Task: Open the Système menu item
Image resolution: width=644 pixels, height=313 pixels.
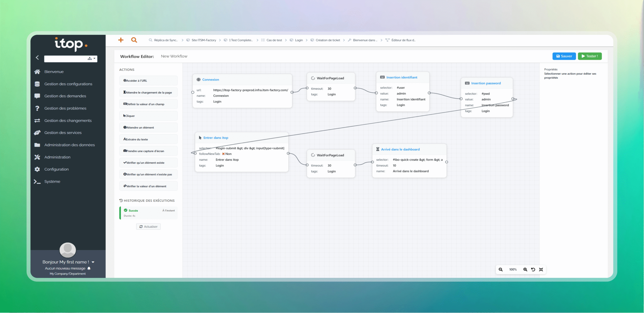Action: click(52, 182)
